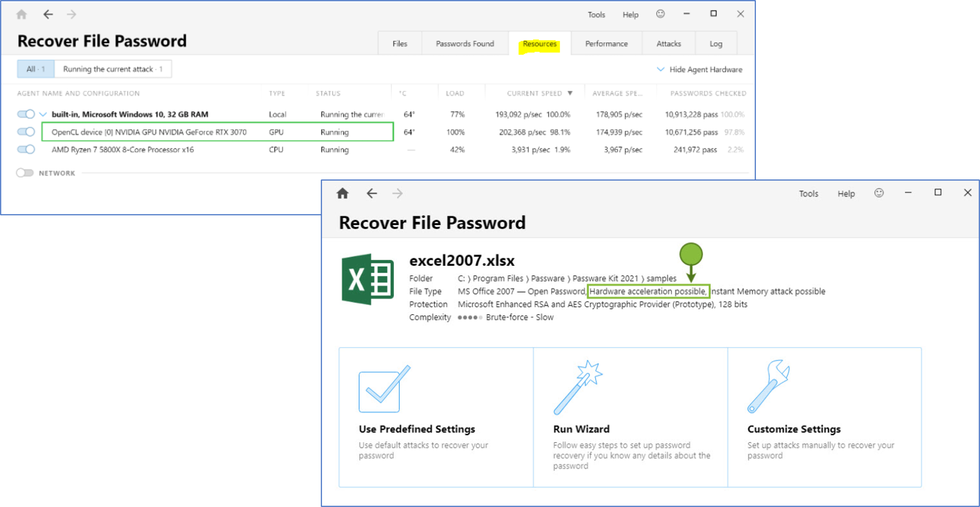The width and height of the screenshot is (980, 507).
Task: Enable the Network agents switch
Action: pos(25,172)
